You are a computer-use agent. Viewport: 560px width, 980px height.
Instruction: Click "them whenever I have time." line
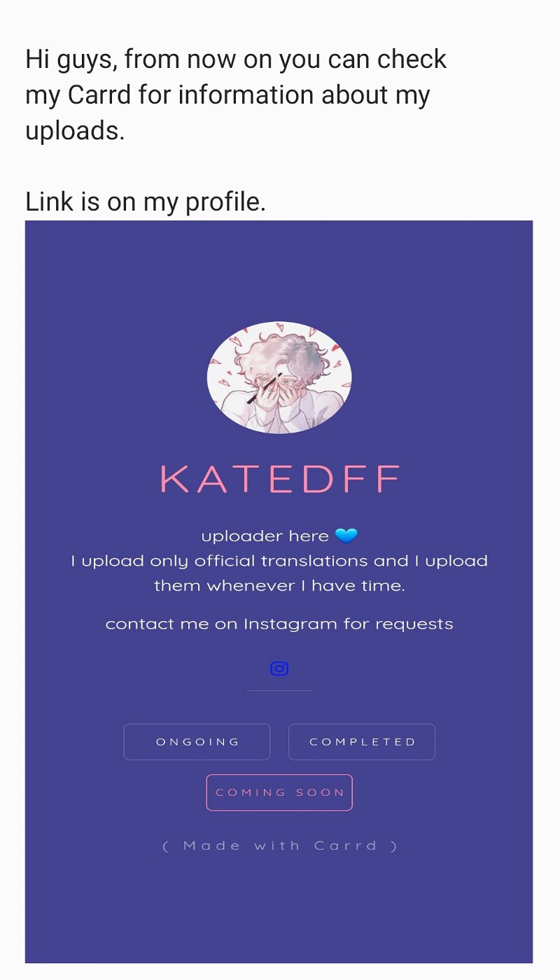[x=279, y=586]
